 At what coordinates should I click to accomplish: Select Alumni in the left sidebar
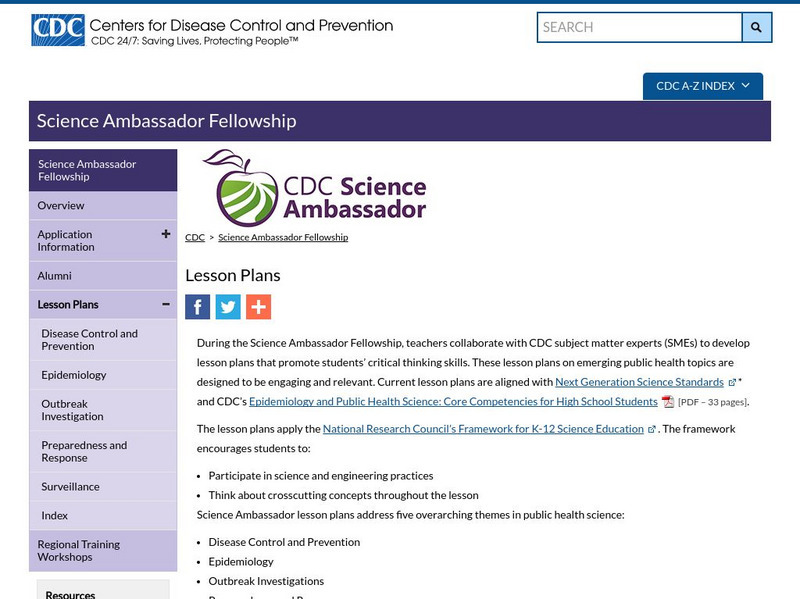55,275
